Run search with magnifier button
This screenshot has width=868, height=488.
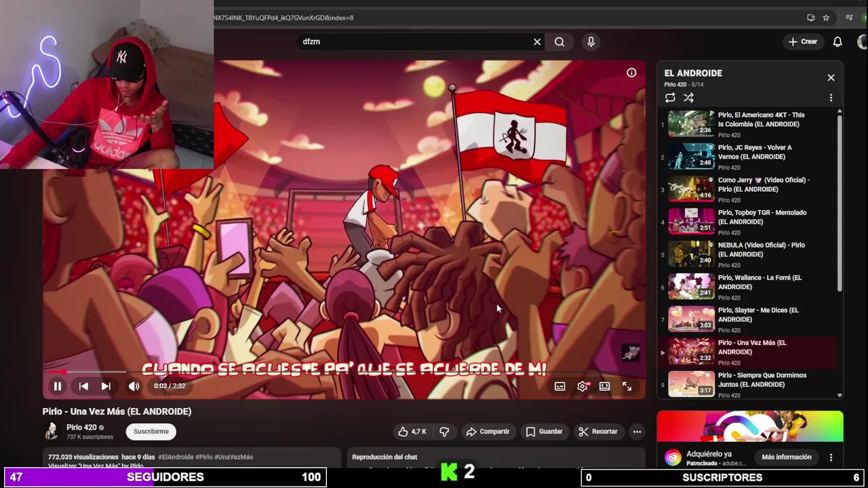pos(559,42)
